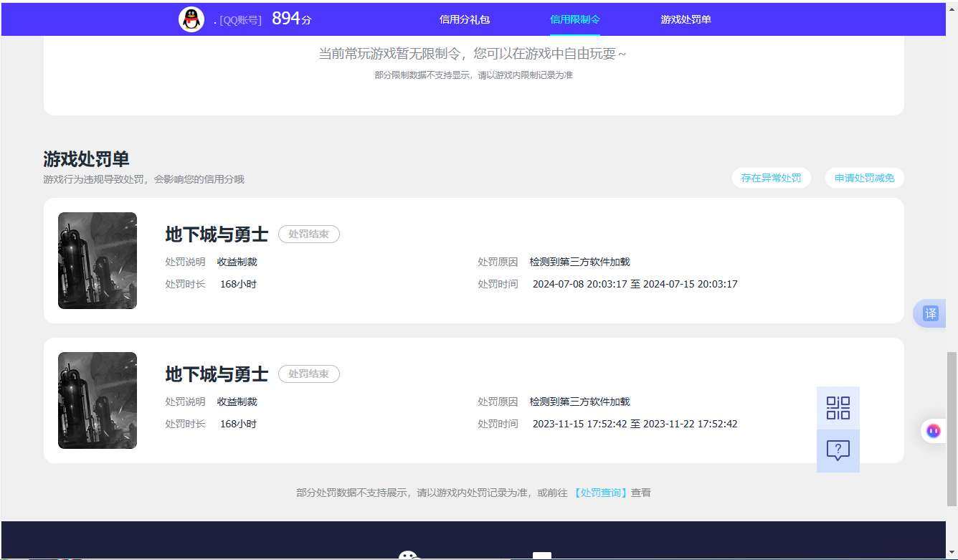
Task: Click the 游戏处罚单 section heading
Action: [x=86, y=159]
